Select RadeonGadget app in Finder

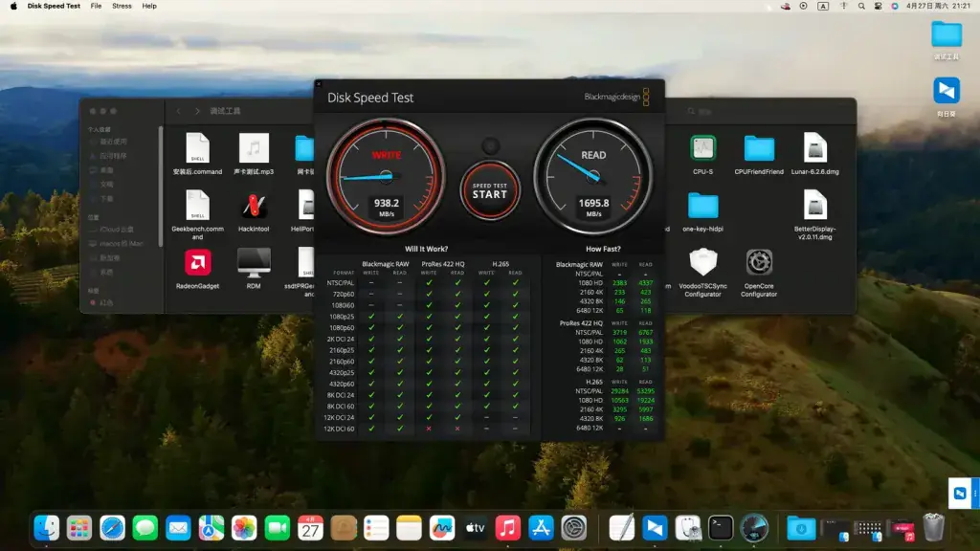click(197, 269)
